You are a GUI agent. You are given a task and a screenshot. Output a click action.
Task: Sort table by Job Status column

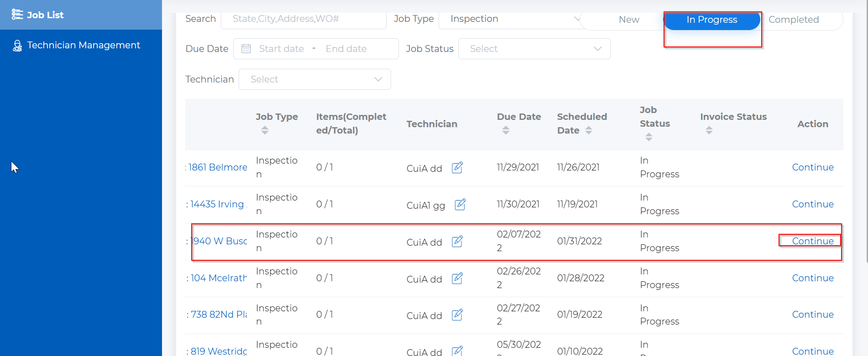click(649, 137)
